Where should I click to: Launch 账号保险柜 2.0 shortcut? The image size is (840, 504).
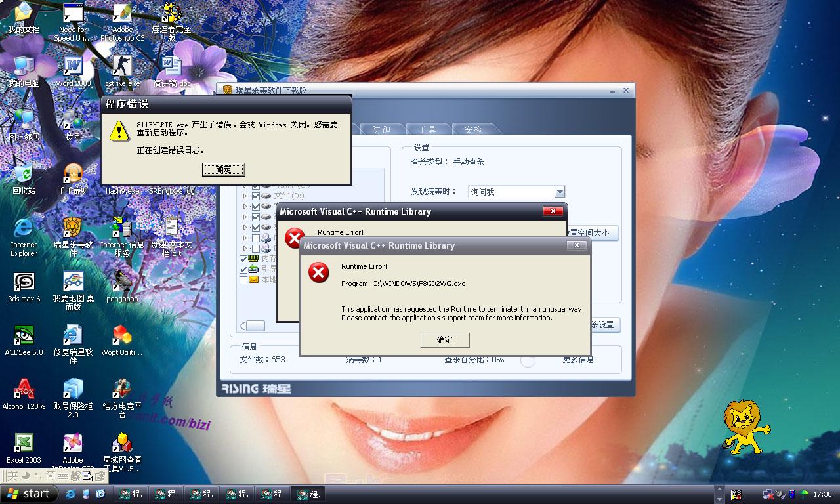pos(73,398)
